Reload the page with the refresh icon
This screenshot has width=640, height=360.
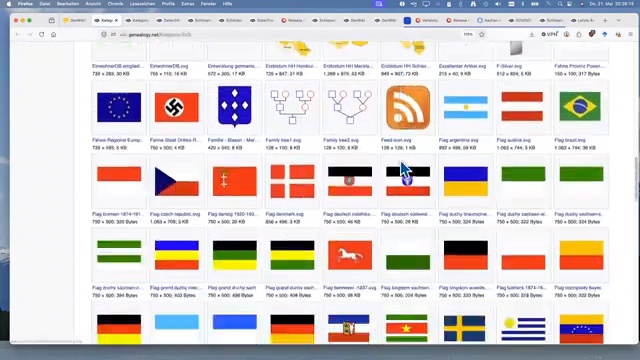[x=42, y=35]
